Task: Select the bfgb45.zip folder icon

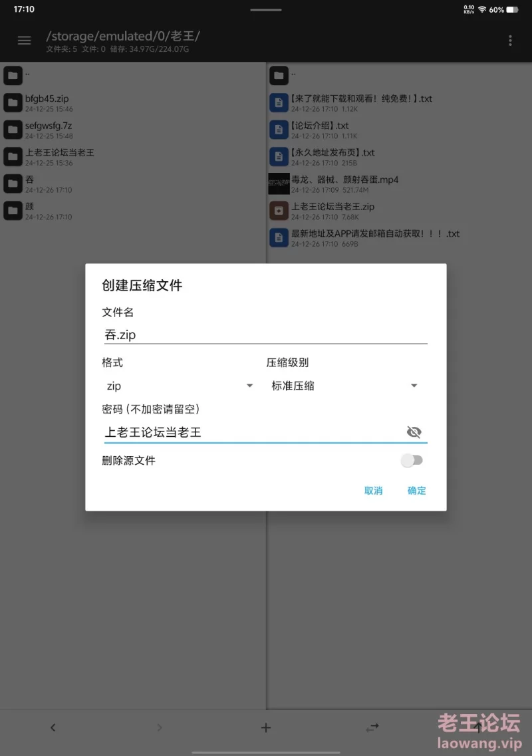Action: pos(13,102)
